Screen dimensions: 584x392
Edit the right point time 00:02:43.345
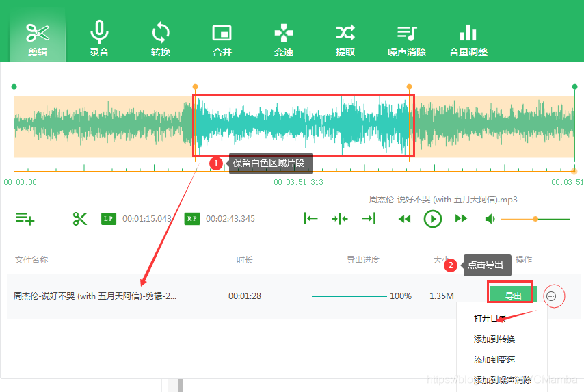click(230, 219)
